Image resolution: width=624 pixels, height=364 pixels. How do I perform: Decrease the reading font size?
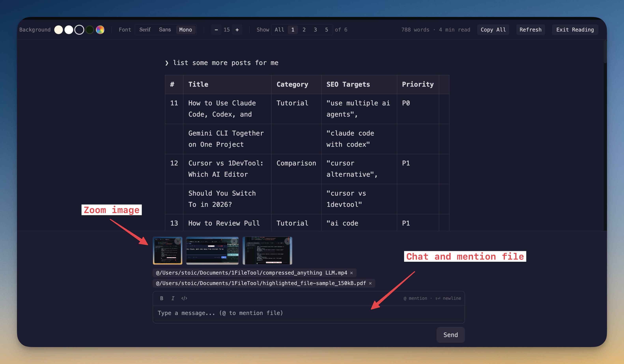pyautogui.click(x=216, y=30)
